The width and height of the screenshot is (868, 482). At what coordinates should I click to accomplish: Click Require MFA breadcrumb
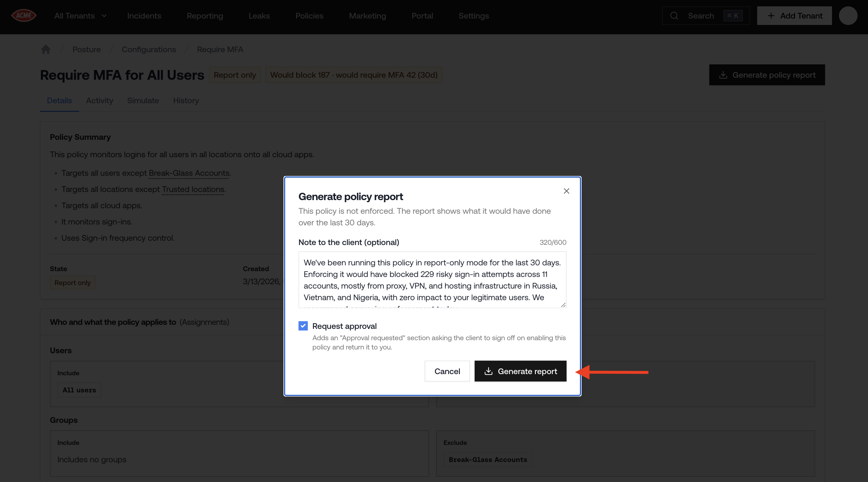point(220,50)
